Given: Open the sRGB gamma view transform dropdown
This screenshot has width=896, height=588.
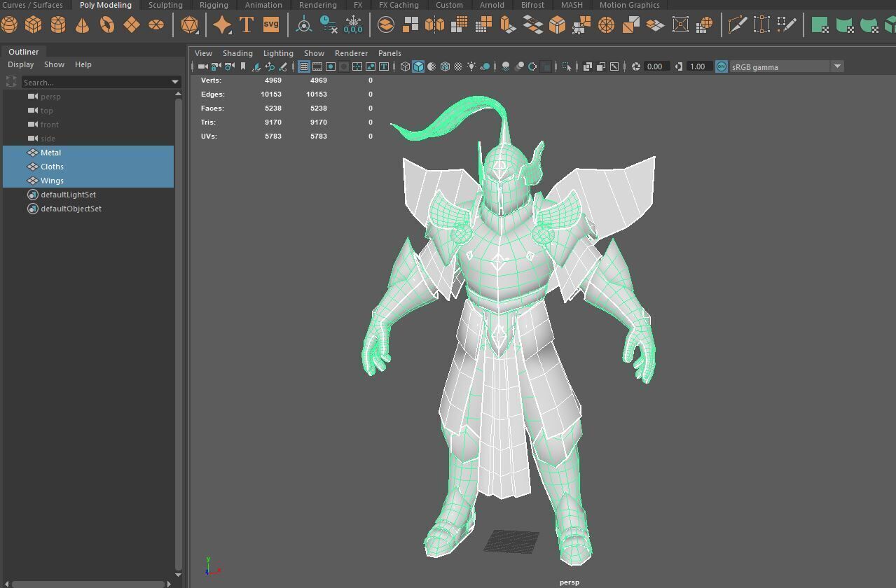Looking at the screenshot, I should [x=836, y=66].
